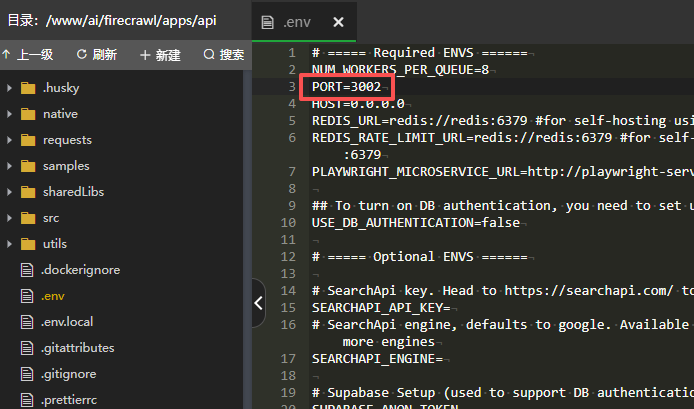Screen dimensions: 694x409
Task: Click the .dockerignore file icon
Action: (28, 270)
